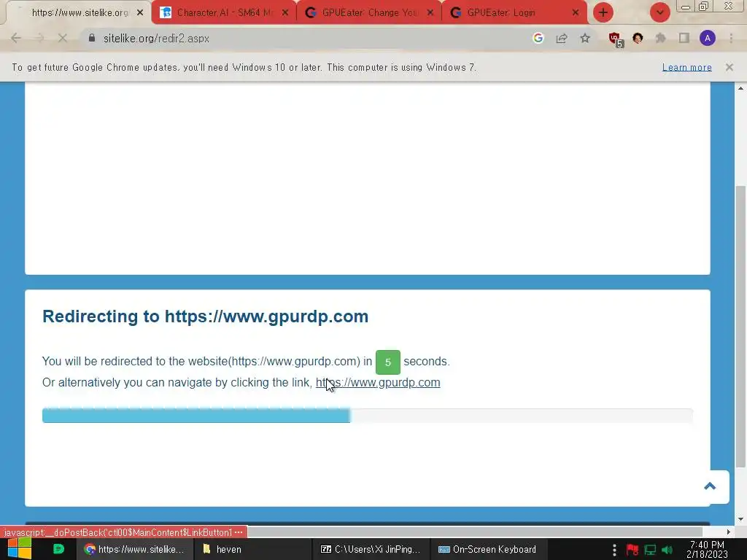Click the network tray icon
Screen dimensions: 747x560
pos(650,550)
